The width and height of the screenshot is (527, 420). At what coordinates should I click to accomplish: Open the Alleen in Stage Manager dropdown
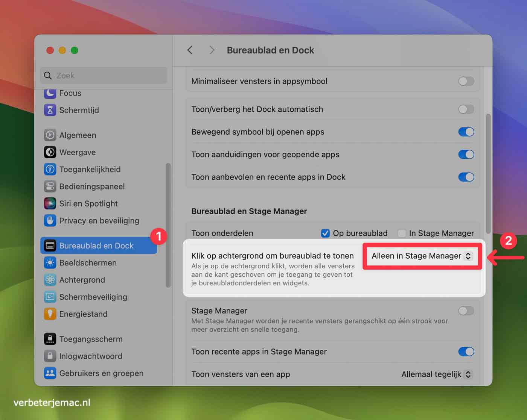coord(421,256)
